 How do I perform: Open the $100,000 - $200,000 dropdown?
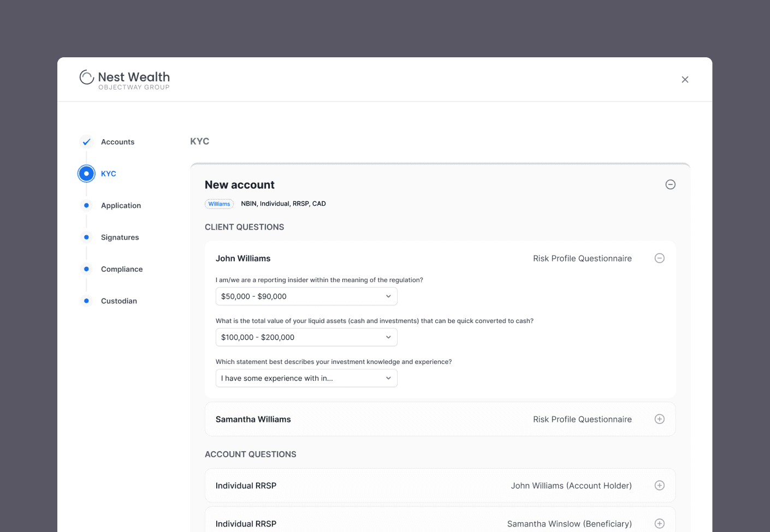(306, 337)
